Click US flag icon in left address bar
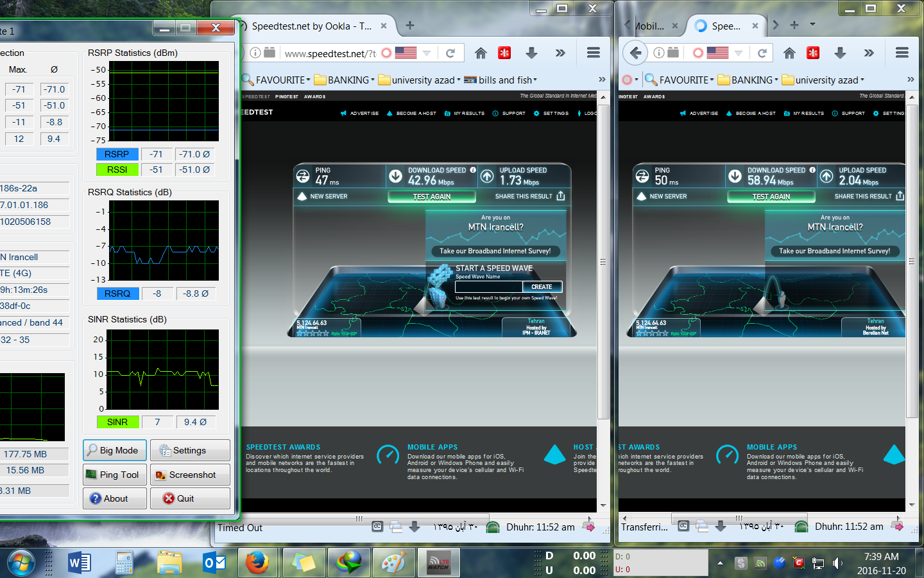The height and width of the screenshot is (578, 924). [406, 53]
